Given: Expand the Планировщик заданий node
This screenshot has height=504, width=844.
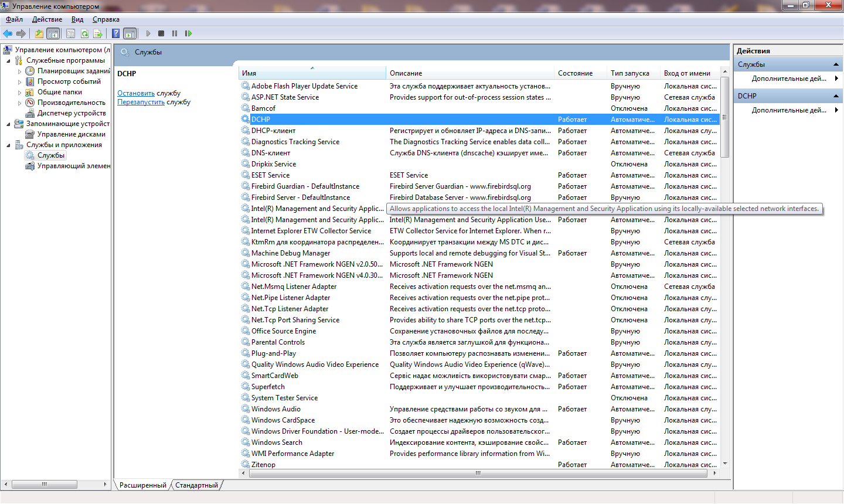Looking at the screenshot, I should point(19,71).
